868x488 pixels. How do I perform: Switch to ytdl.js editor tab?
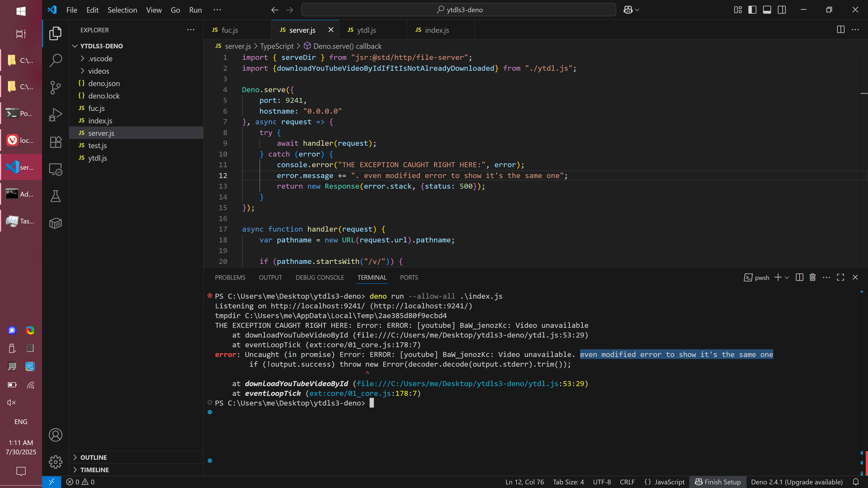pos(372,30)
